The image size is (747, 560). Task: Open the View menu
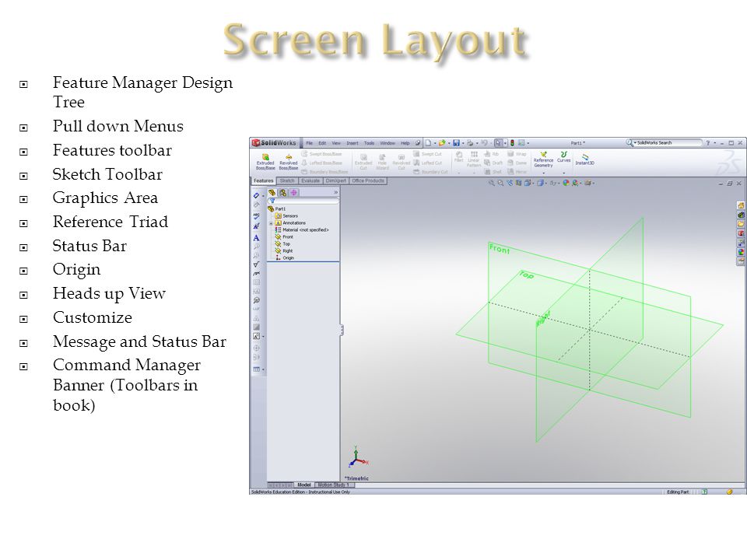click(x=336, y=143)
